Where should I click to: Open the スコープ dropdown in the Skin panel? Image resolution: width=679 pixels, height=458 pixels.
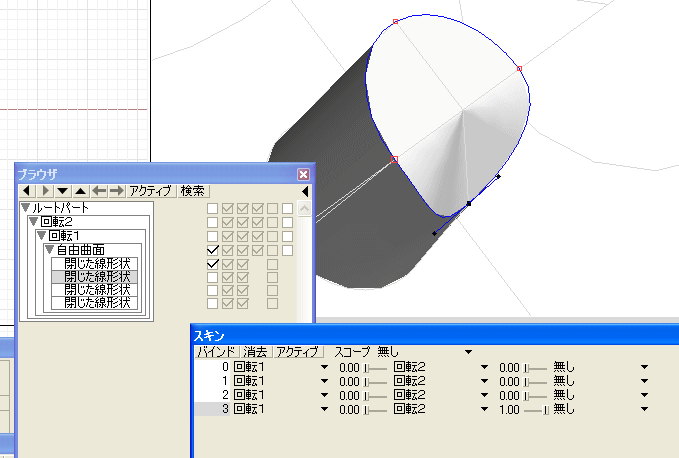(466, 353)
